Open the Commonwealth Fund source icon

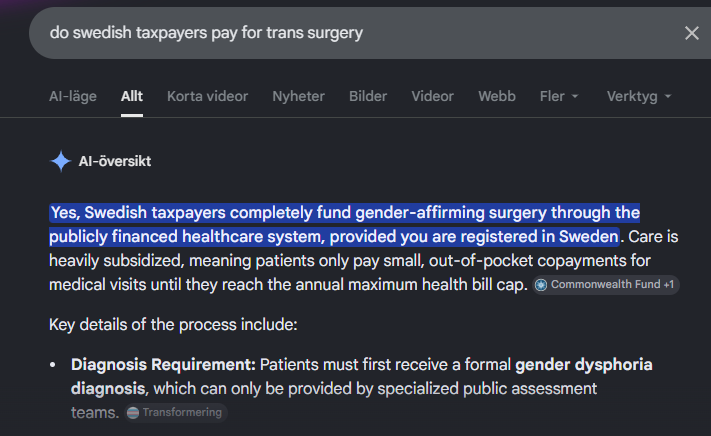click(541, 285)
